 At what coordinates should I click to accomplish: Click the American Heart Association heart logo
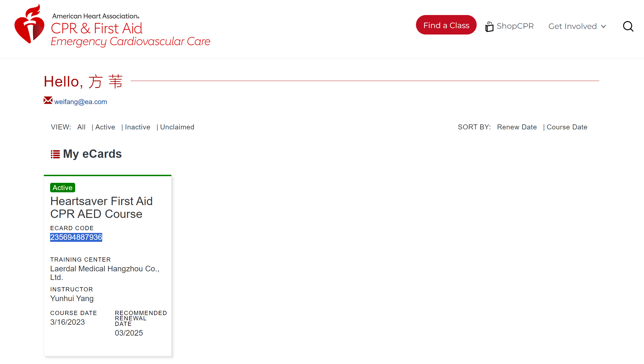click(30, 24)
